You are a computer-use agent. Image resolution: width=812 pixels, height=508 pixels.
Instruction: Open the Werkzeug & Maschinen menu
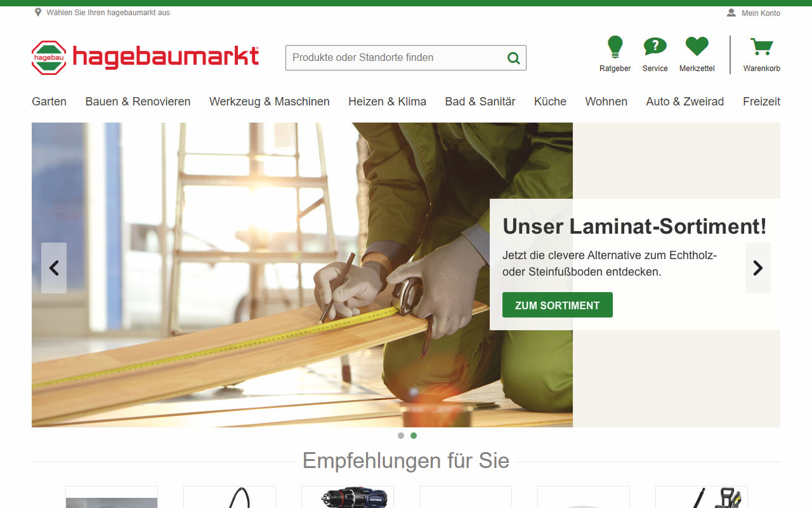click(x=270, y=102)
